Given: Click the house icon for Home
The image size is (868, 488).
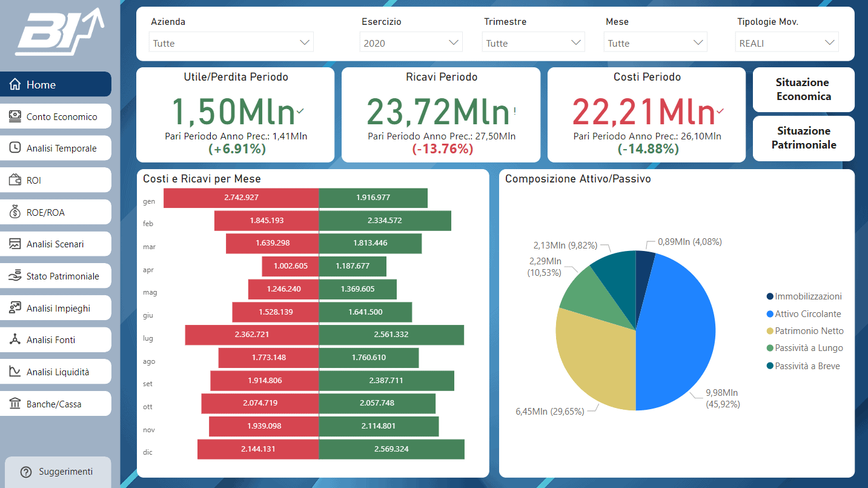Looking at the screenshot, I should click(15, 85).
